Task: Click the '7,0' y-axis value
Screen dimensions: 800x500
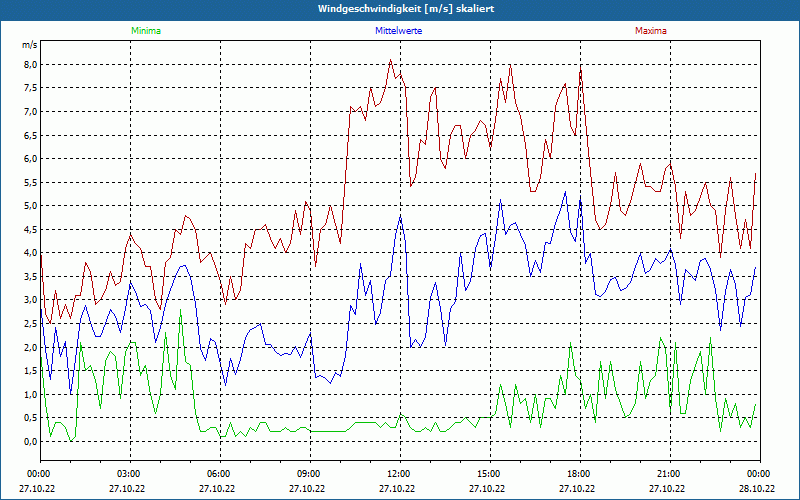Action: [30, 111]
